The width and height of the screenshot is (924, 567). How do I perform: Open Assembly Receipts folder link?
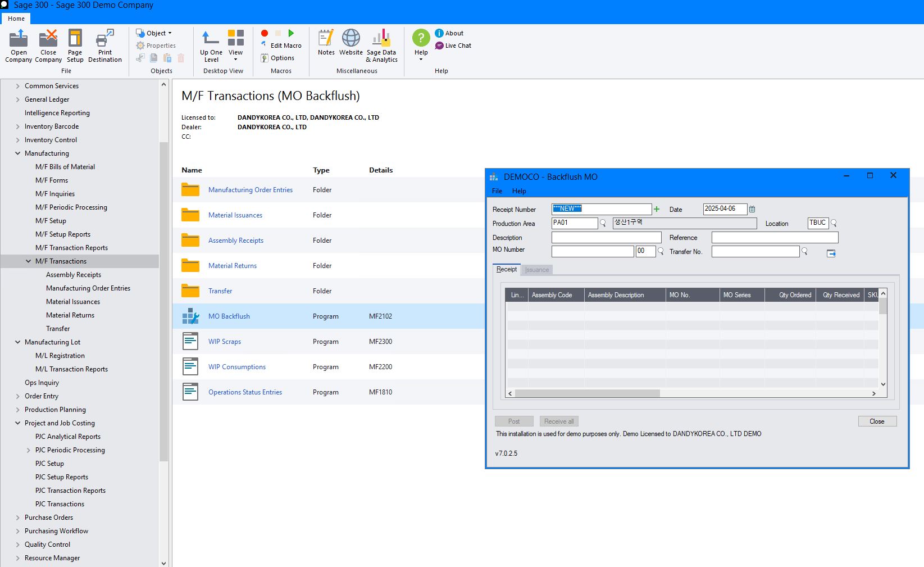click(x=236, y=241)
